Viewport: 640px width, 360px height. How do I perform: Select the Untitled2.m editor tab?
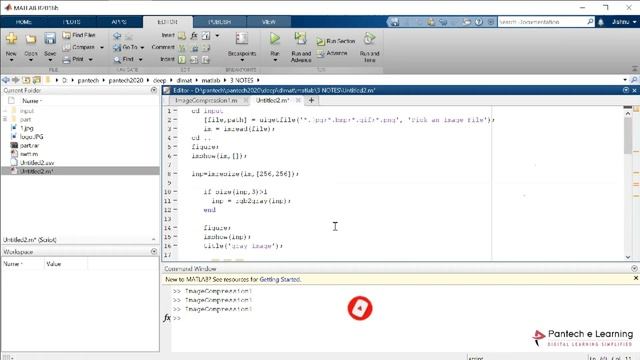tap(273, 100)
